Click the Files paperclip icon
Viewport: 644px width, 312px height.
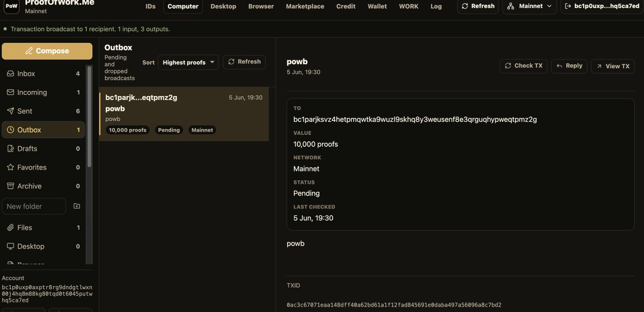10,227
